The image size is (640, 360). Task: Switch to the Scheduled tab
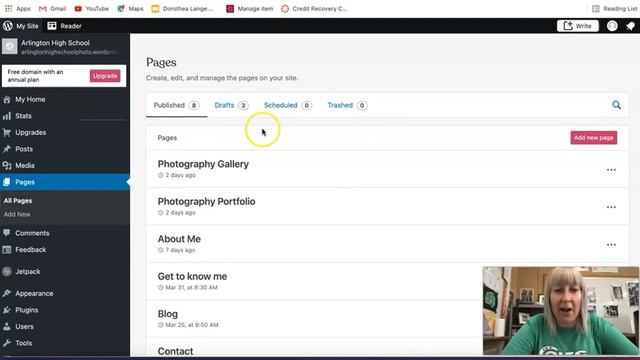coord(287,105)
